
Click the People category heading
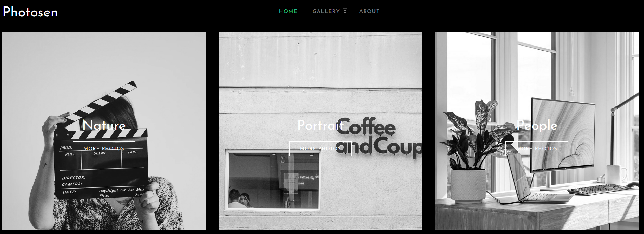click(537, 125)
